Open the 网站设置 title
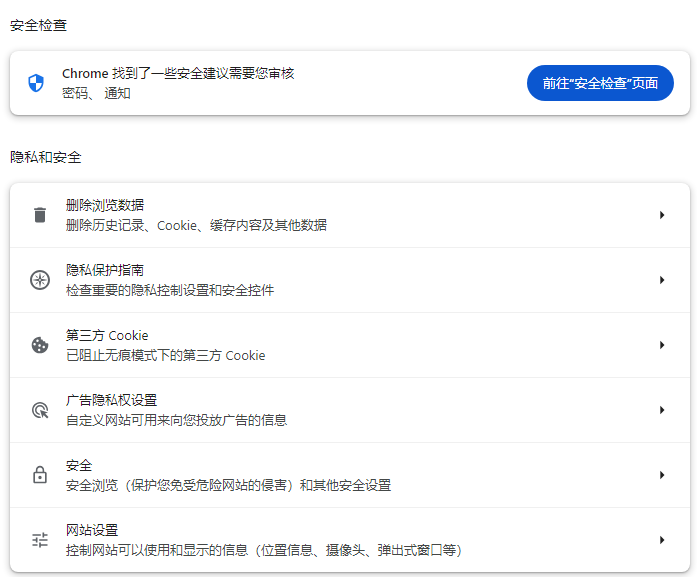This screenshot has width=697, height=577. (92, 530)
